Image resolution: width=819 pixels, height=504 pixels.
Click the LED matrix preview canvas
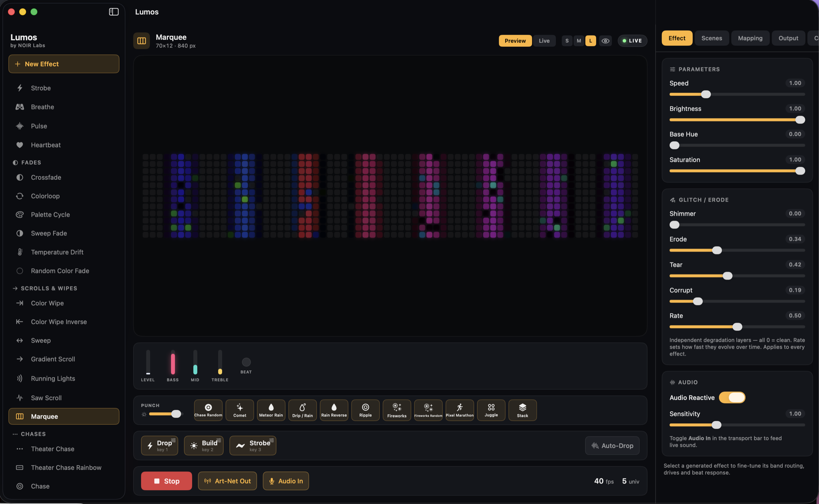[390, 196]
